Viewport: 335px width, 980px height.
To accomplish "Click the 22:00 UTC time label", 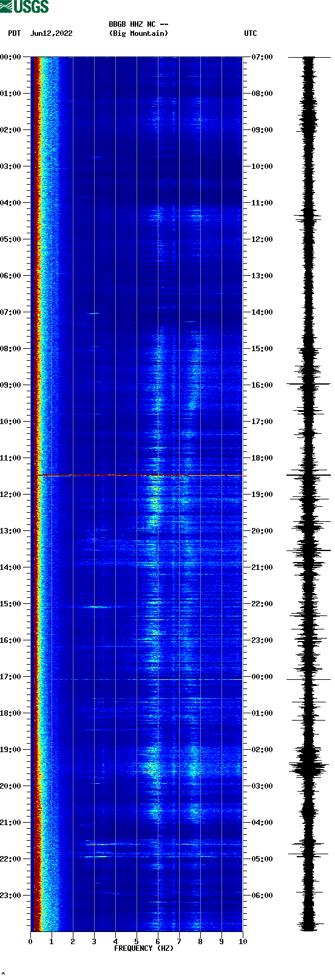I will (x=262, y=604).
